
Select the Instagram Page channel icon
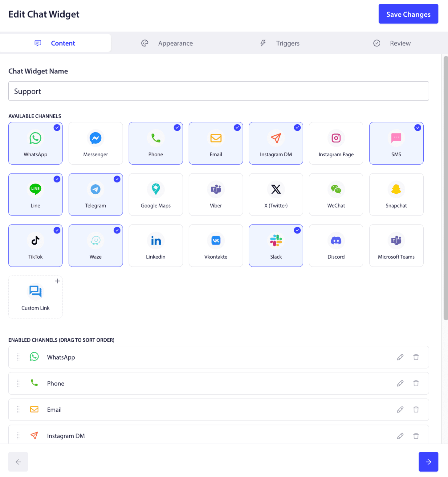tap(336, 143)
